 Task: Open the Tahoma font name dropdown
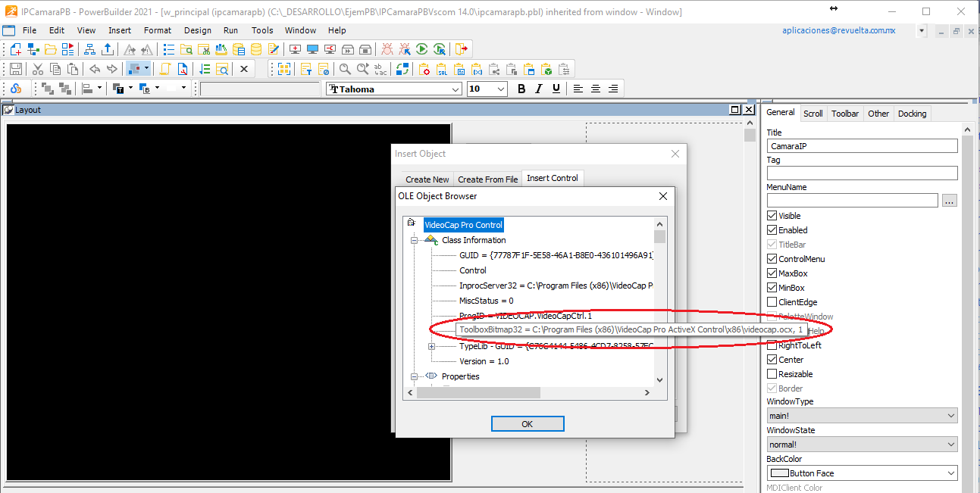pos(456,89)
